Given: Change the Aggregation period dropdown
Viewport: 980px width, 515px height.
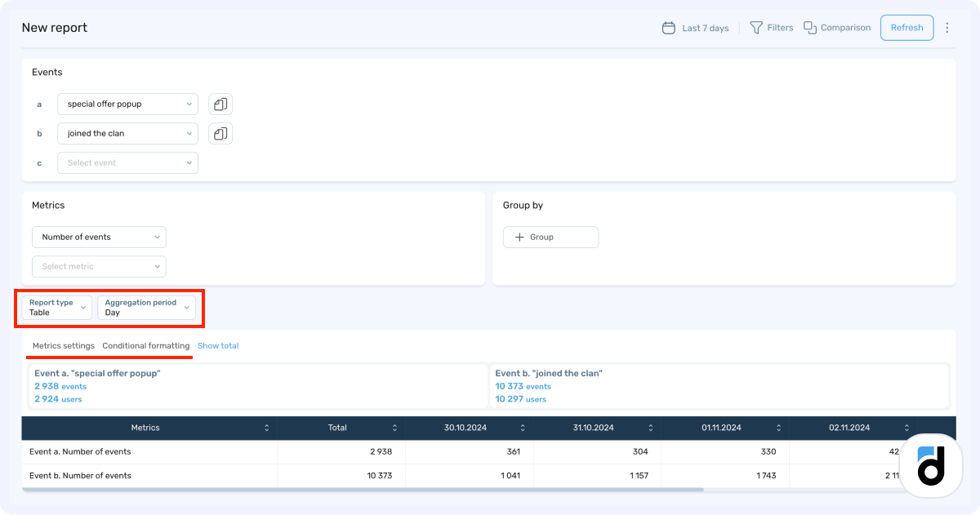Looking at the screenshot, I should point(147,308).
